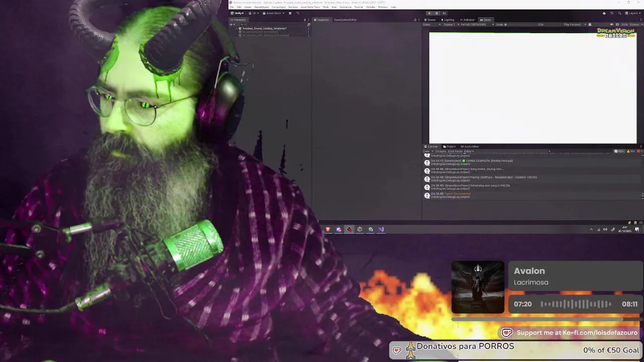Select the 'Twitch Disconnected' console log entry
Image resolution: width=644 pixels, height=362 pixels.
coord(532,195)
